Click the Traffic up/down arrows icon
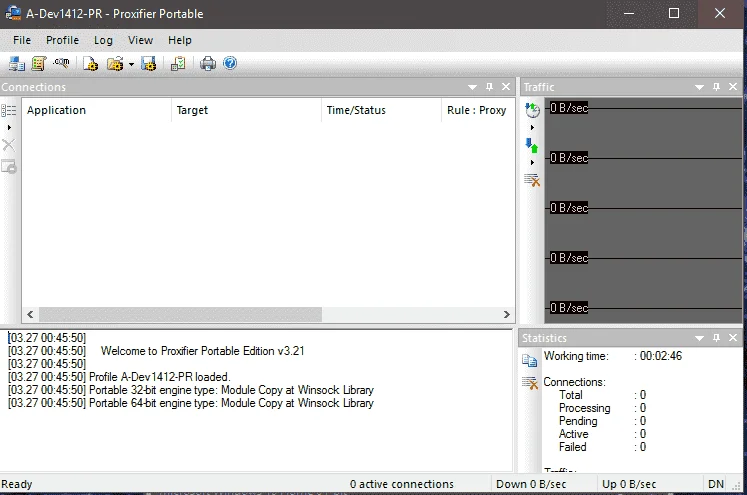The height and width of the screenshot is (495, 747). point(532,145)
